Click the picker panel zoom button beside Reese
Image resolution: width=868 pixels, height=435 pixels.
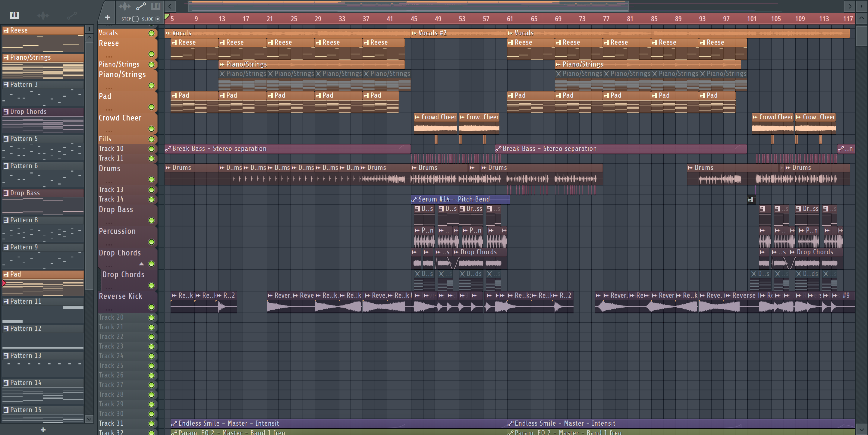point(89,29)
